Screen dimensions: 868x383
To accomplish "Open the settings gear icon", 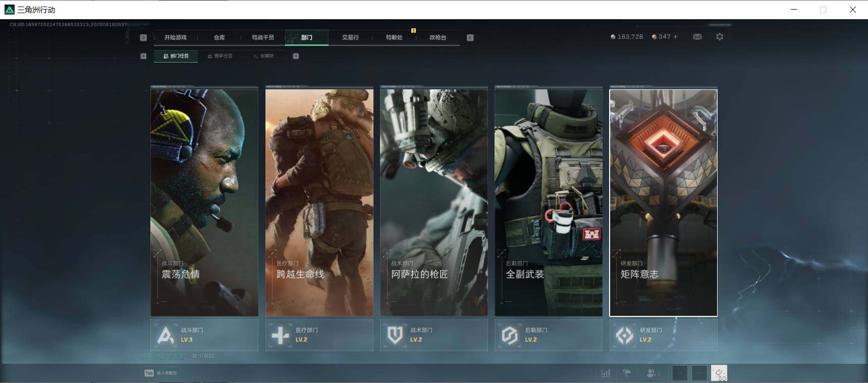I will (720, 37).
